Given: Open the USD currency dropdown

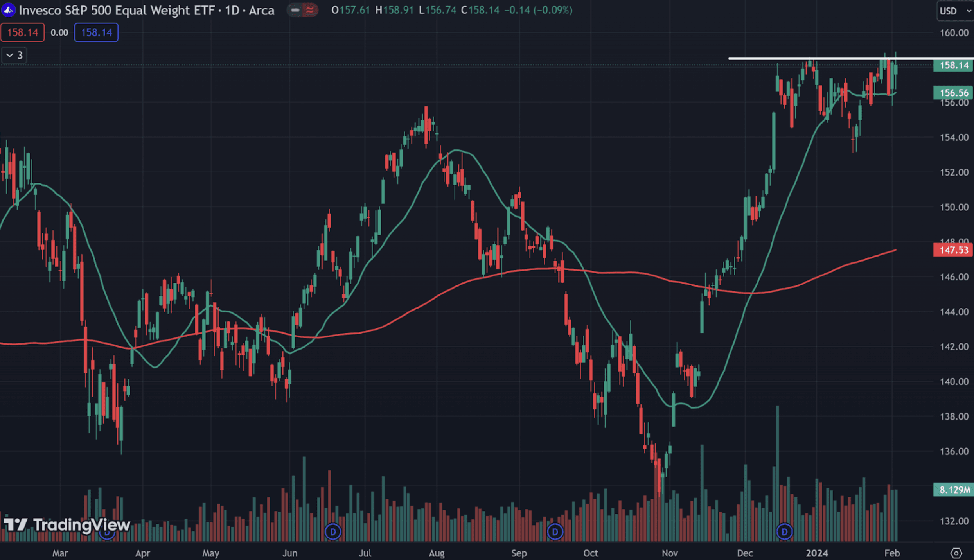Looking at the screenshot, I should coord(954,11).
